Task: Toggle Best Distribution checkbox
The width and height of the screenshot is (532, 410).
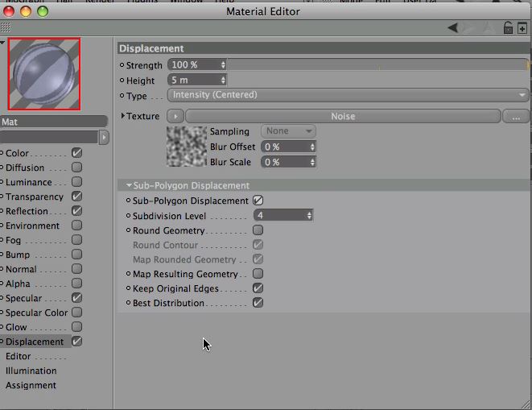Action: (258, 302)
